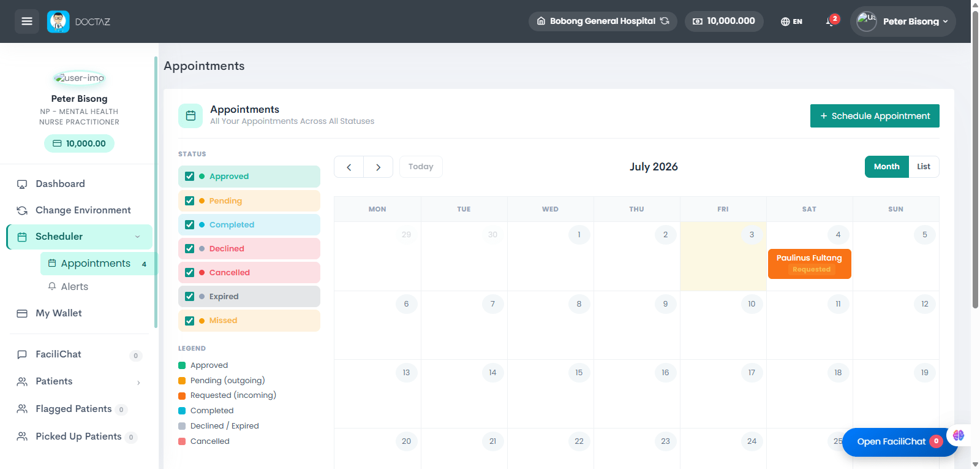Image resolution: width=980 pixels, height=469 pixels.
Task: Open the Paulinus Fultang appointment event
Action: [809, 264]
